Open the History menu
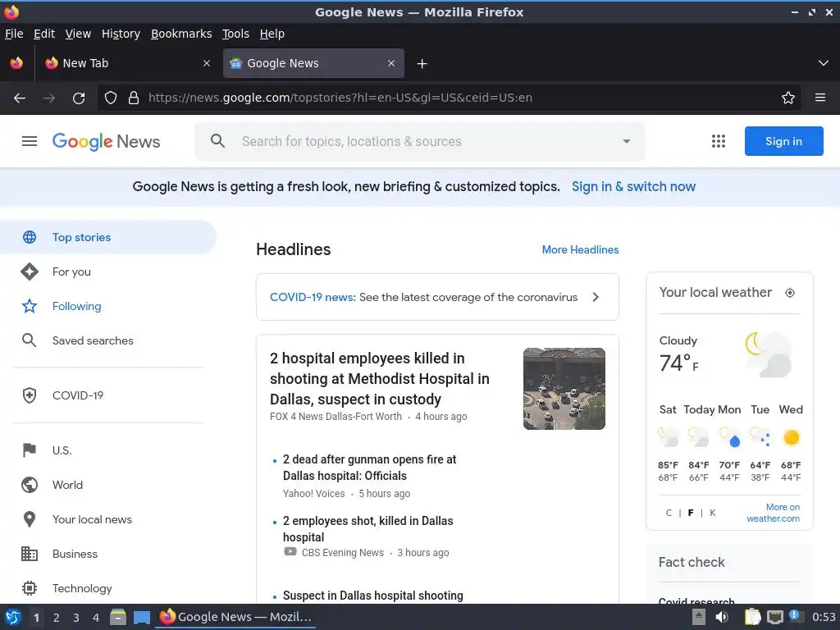 (x=121, y=34)
